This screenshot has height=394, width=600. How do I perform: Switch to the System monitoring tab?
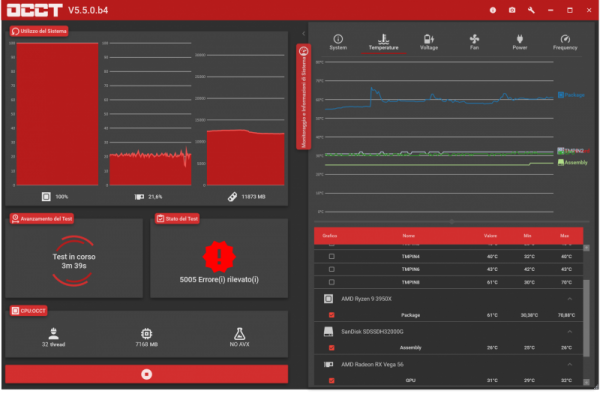pos(338,42)
